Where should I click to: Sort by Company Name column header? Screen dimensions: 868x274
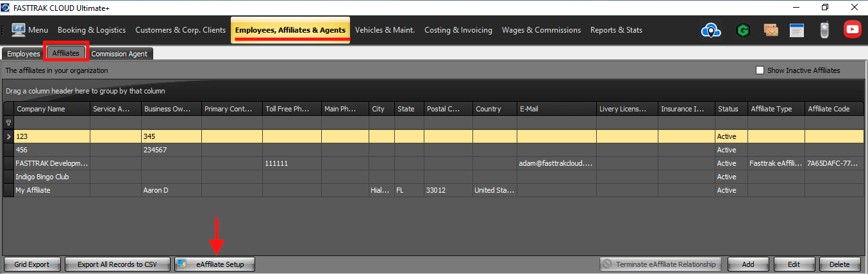coord(52,109)
